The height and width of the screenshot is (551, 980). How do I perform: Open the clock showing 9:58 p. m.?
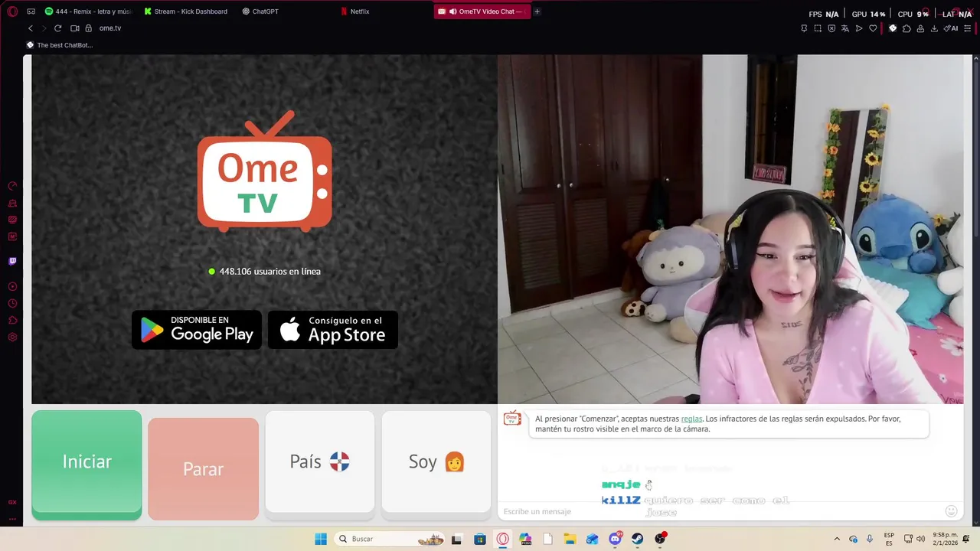click(x=945, y=539)
